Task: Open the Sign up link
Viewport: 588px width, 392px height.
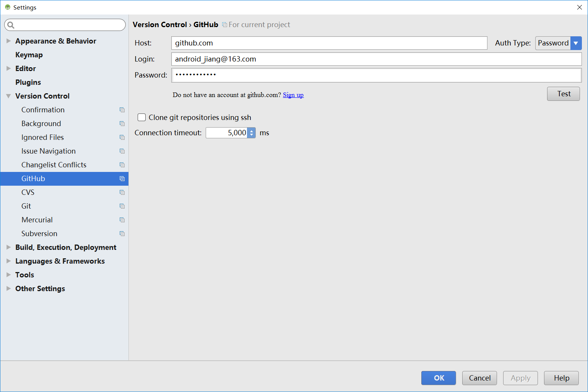Action: (293, 95)
